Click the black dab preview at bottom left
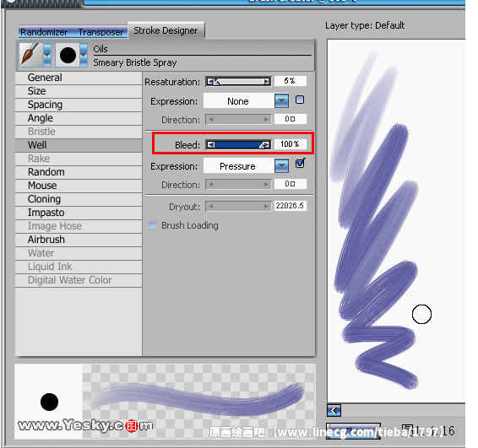 pyautogui.click(x=49, y=402)
